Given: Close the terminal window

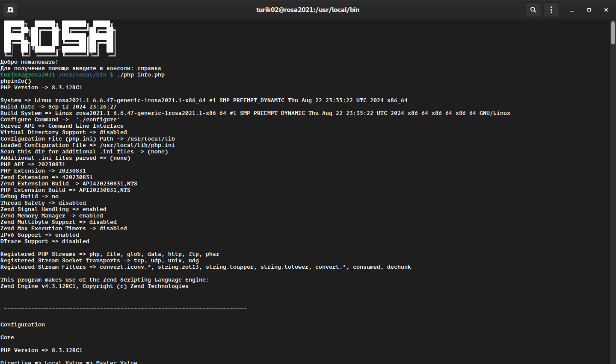Looking at the screenshot, I should (606, 10).
